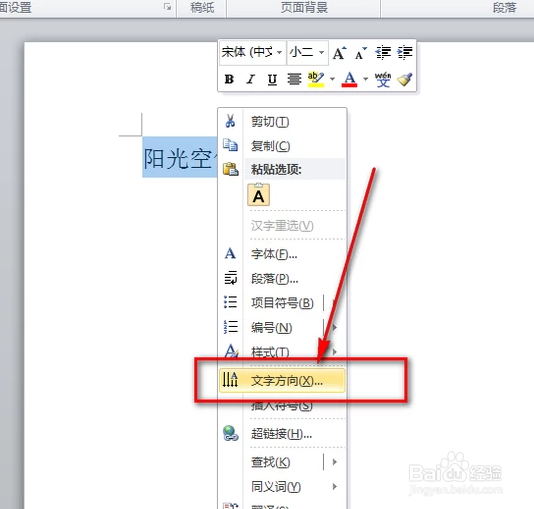This screenshot has width=534, height=509.
Task: Click the phonetic guide wén icon
Action: coord(383,79)
